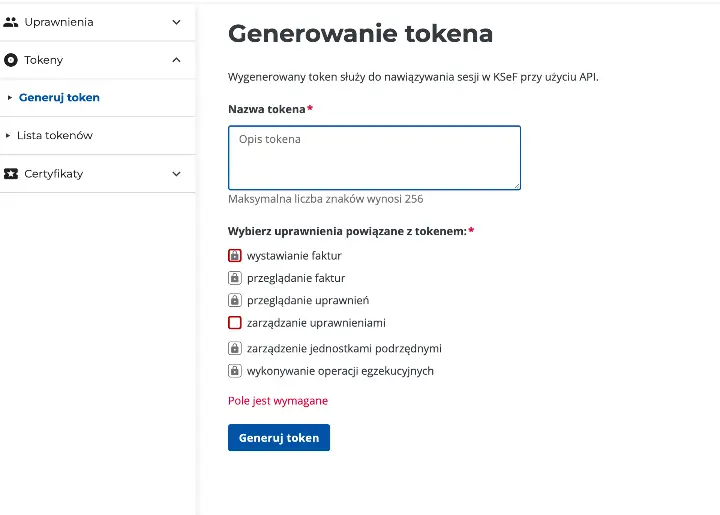Click the wystawianie faktur label text
Screen dimensions: 720x515
click(294, 256)
